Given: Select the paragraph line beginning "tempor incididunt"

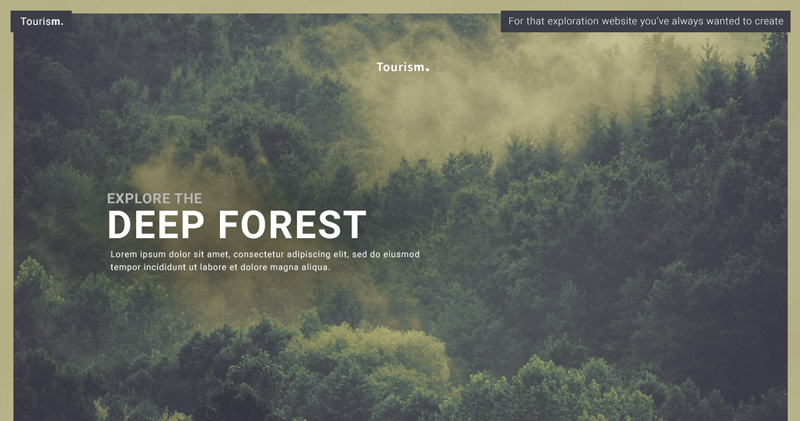Looking at the screenshot, I should tap(220, 267).
